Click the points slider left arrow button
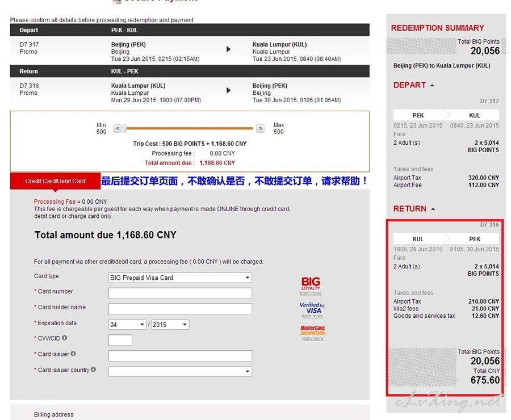Screen dimensions: 511x420 (x=118, y=128)
